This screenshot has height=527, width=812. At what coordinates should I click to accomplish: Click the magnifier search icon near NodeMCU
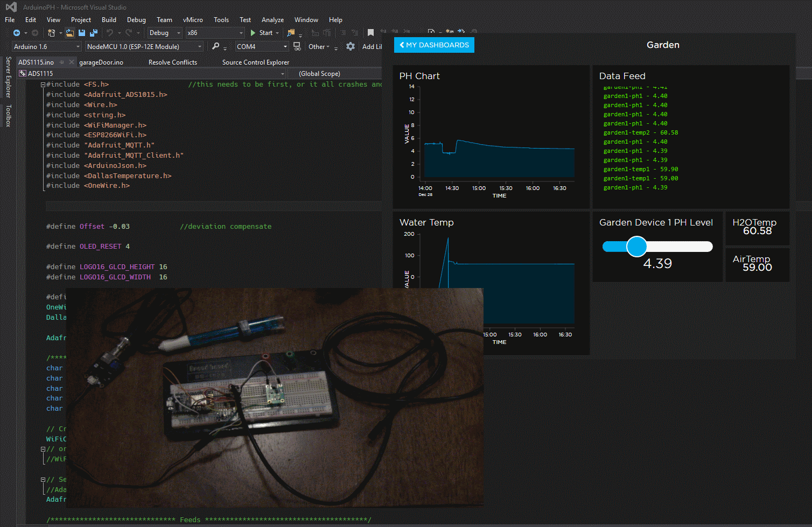[x=216, y=46]
